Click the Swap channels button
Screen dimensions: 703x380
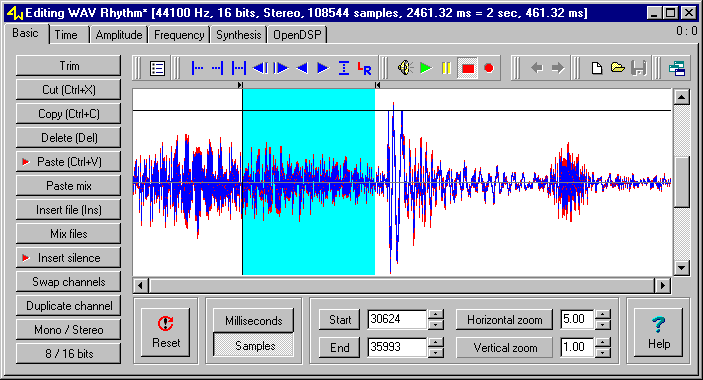click(69, 281)
